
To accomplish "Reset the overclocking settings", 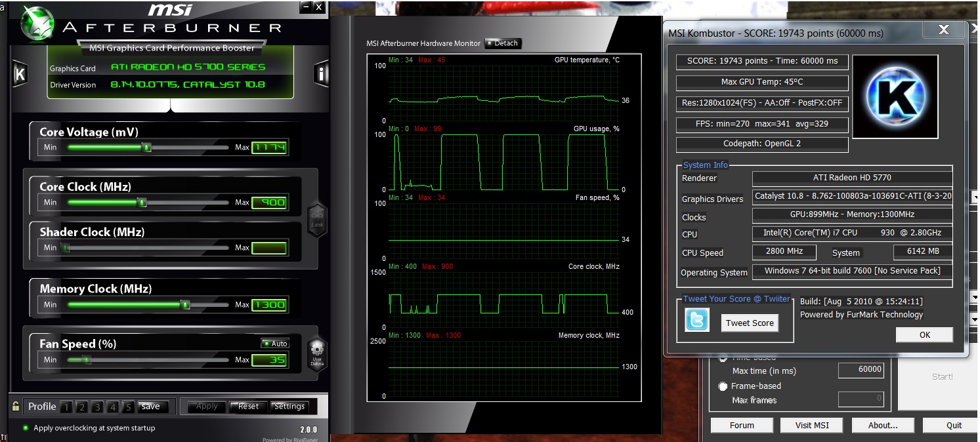I will (248, 407).
